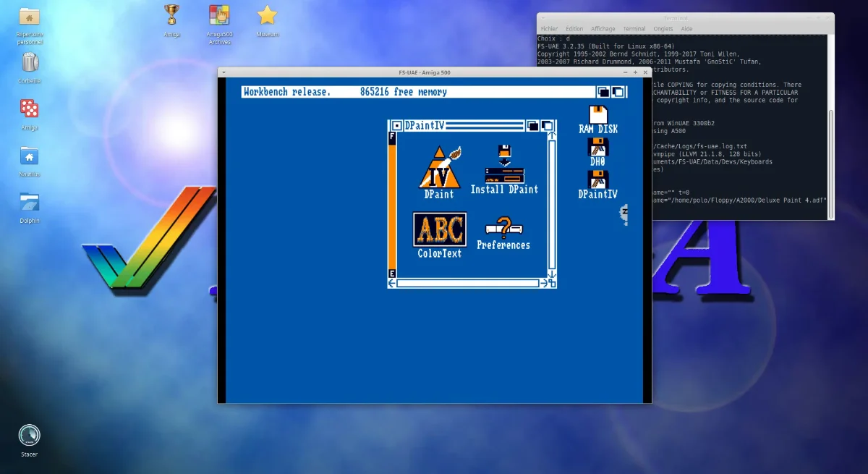The image size is (868, 474).
Task: Click Workbench screen front depth gadget
Action: (618, 92)
